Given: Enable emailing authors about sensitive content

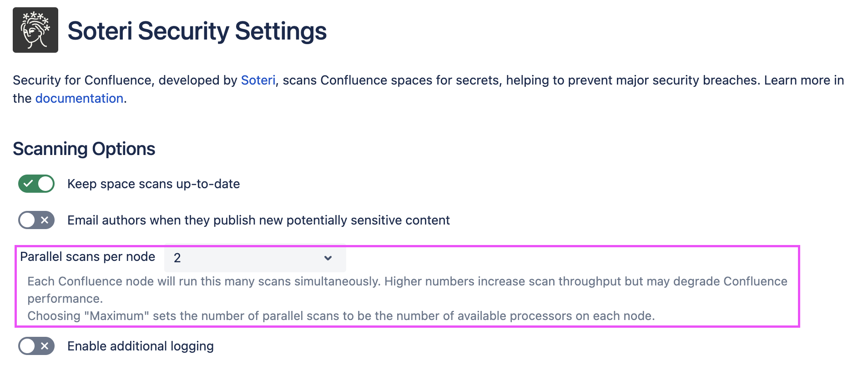Looking at the screenshot, I should pos(36,220).
